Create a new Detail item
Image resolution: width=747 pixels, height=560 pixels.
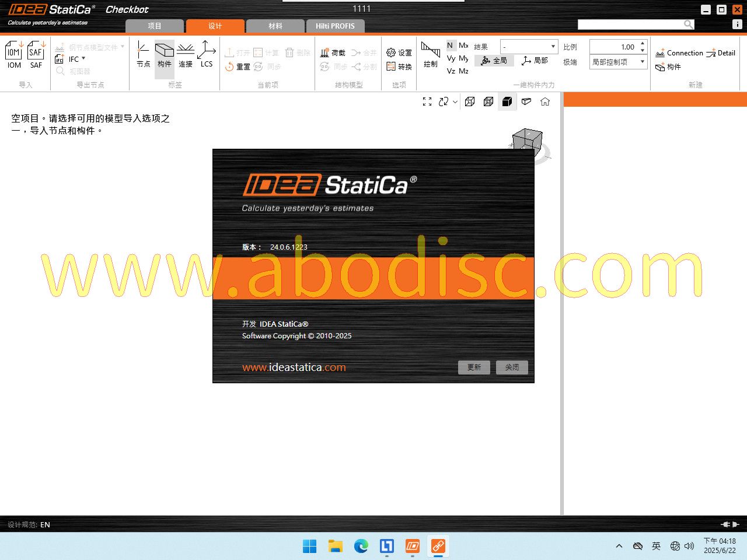point(721,53)
